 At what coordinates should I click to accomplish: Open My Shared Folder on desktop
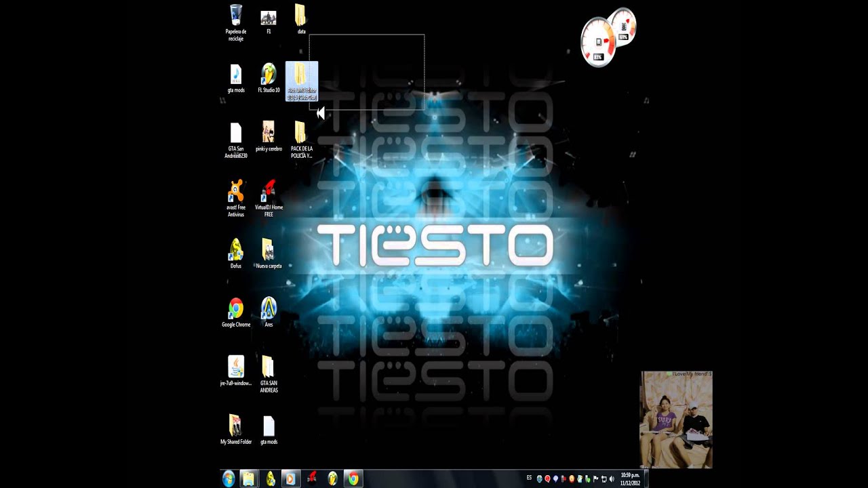236,430
